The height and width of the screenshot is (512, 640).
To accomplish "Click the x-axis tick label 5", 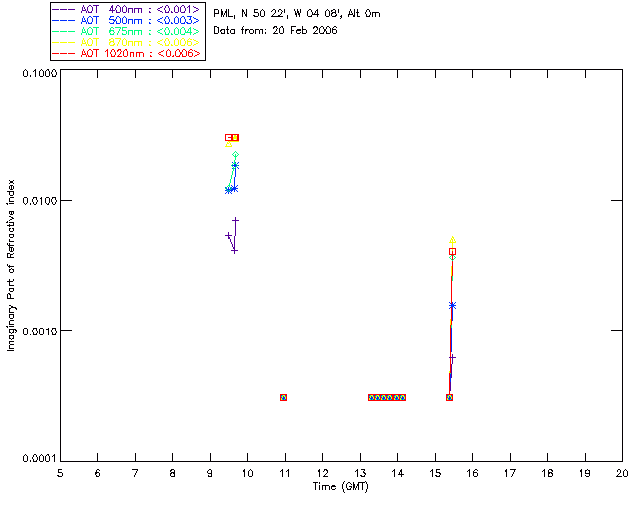I will click(x=60, y=473).
